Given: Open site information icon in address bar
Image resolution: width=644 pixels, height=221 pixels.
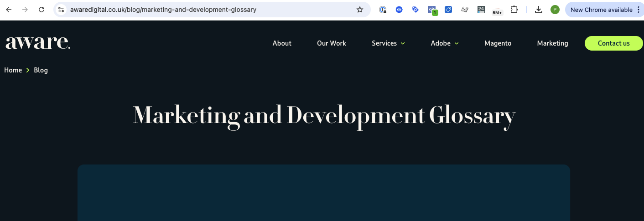Looking at the screenshot, I should (x=61, y=10).
